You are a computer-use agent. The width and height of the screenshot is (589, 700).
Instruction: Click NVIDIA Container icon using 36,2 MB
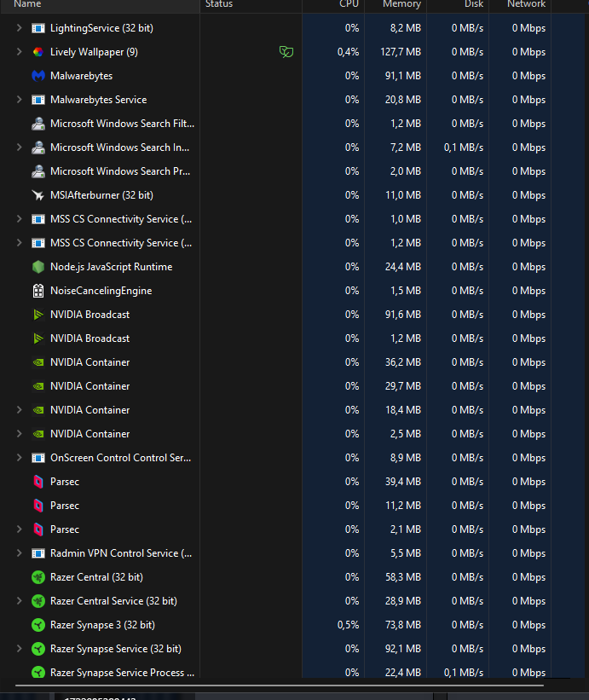pyautogui.click(x=38, y=362)
